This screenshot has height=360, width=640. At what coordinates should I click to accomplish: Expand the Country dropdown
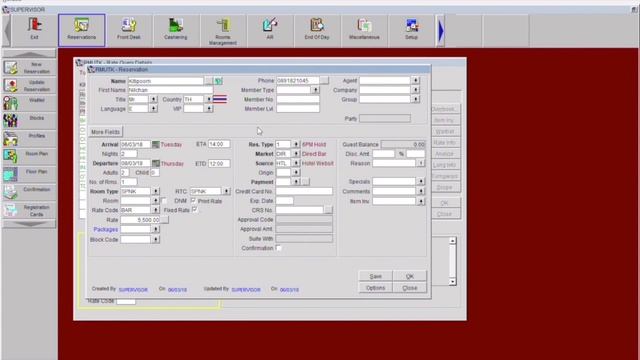(209, 99)
